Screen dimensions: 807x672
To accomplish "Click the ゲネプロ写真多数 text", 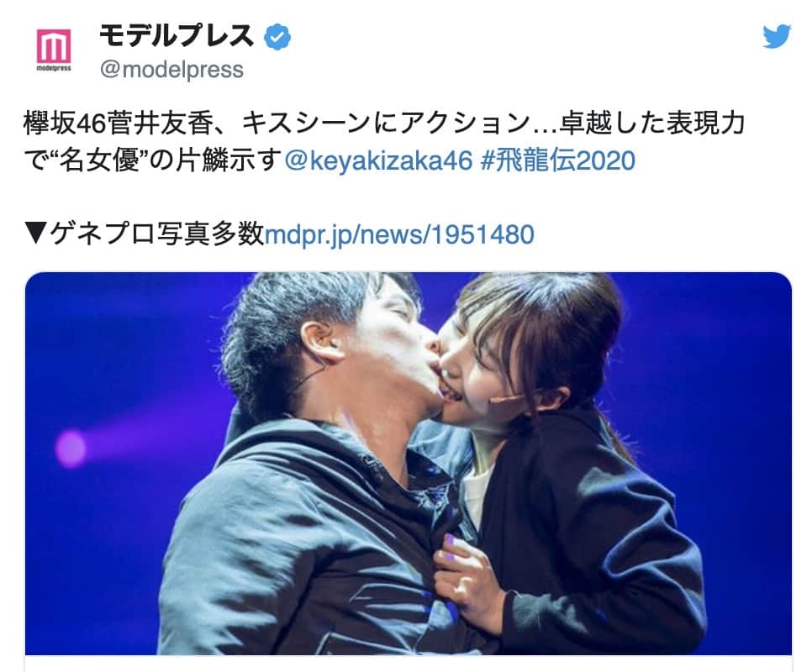I will 156,234.
